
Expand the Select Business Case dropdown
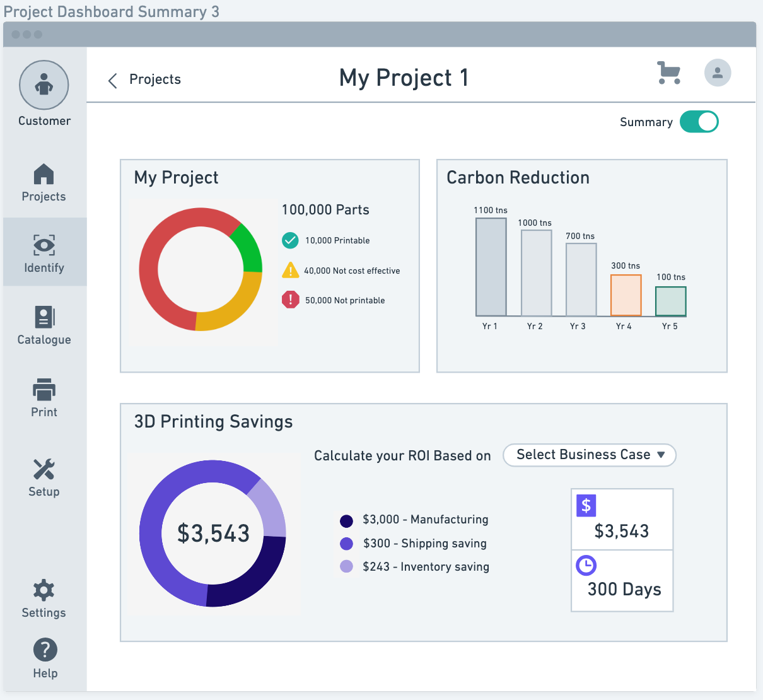(x=589, y=455)
